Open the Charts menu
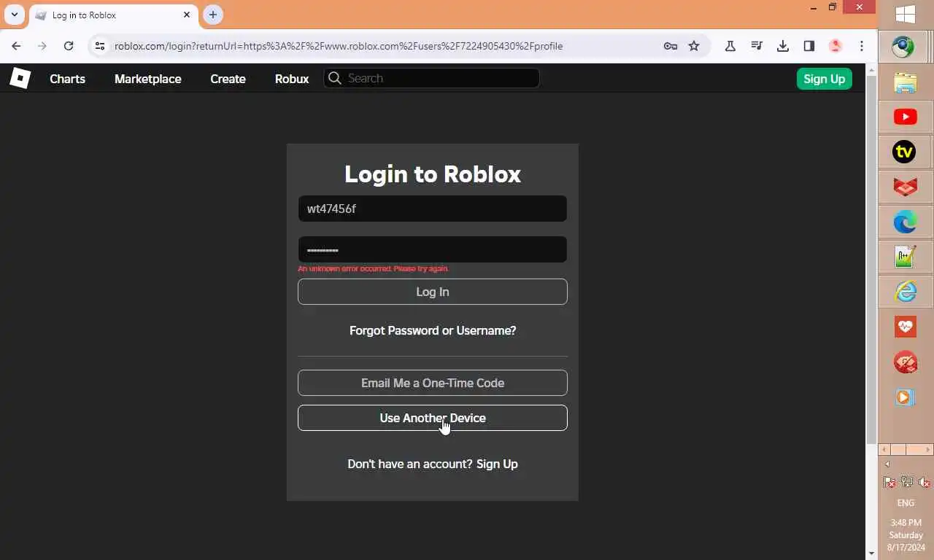The width and height of the screenshot is (934, 560). [67, 79]
